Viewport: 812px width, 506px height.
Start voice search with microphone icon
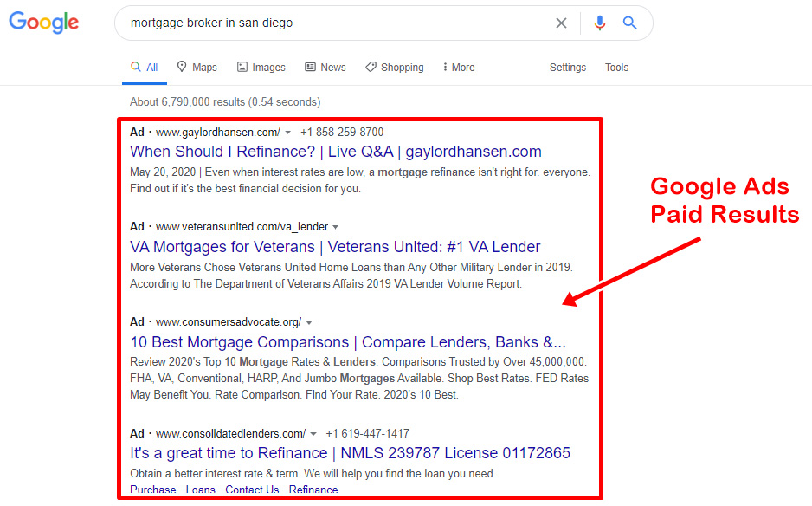(x=600, y=23)
